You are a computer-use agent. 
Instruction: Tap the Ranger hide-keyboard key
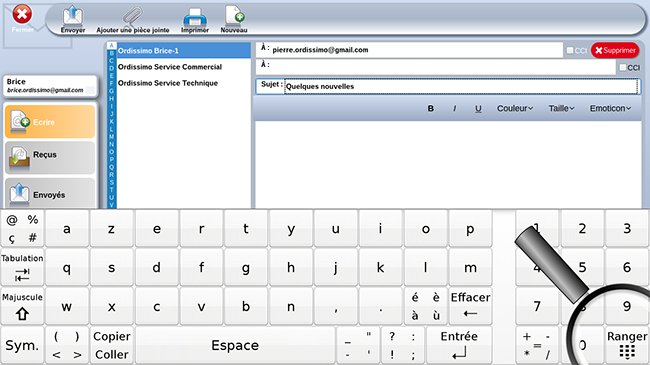point(627,346)
